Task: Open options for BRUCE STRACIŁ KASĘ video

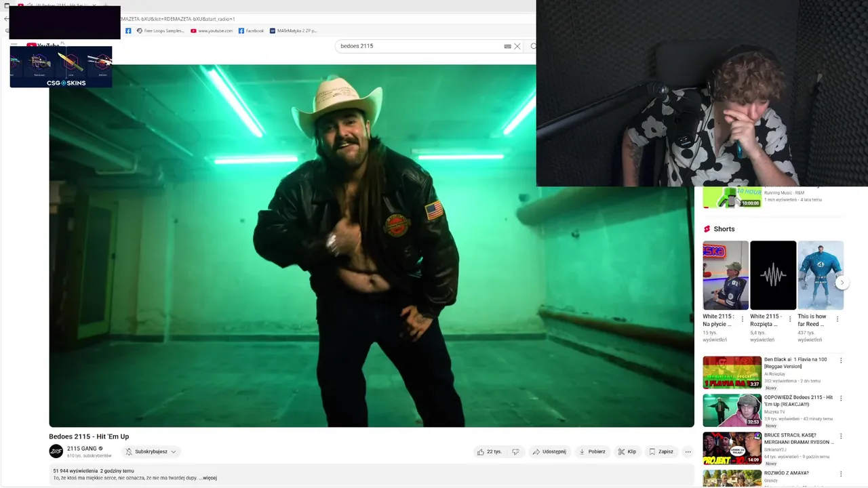Action: coord(841,436)
